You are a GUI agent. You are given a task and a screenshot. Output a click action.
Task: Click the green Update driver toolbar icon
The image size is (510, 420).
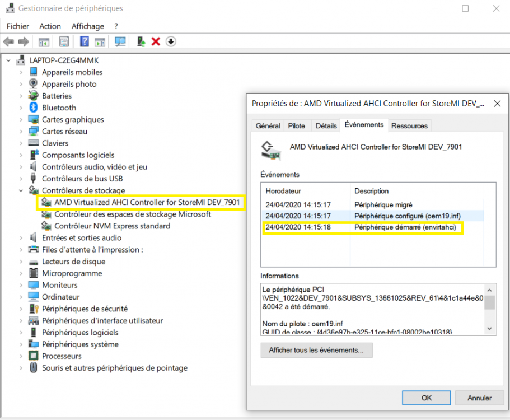click(141, 41)
